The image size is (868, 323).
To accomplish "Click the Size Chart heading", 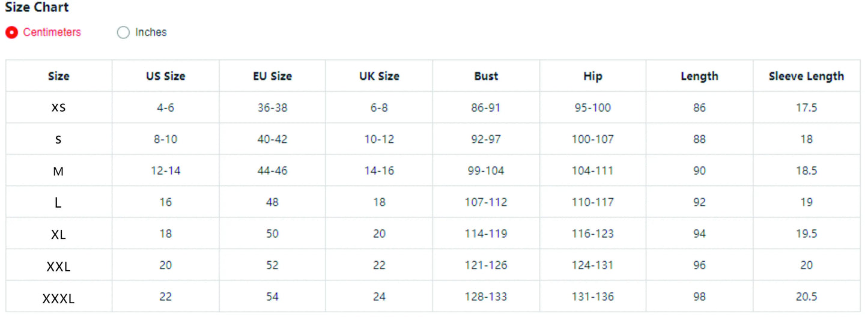I will tap(37, 8).
